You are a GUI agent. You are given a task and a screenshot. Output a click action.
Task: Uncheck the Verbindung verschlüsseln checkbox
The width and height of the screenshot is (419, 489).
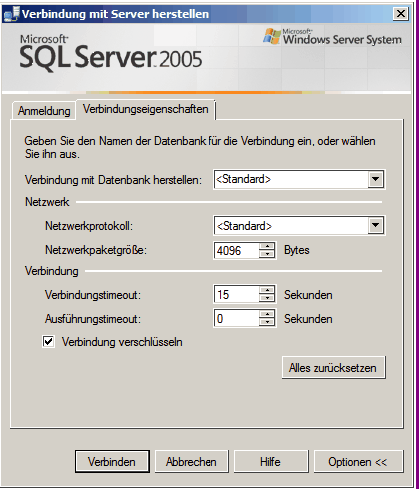[x=48, y=342]
